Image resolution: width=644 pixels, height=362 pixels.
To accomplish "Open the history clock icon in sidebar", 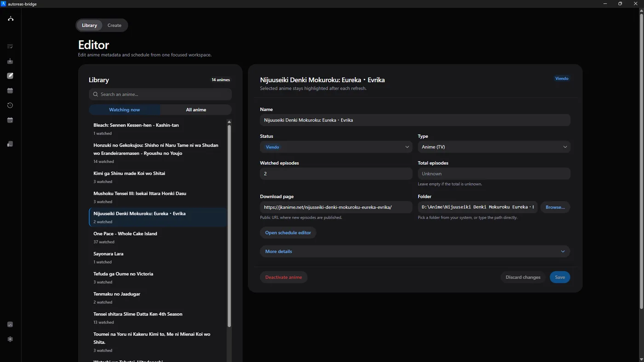I will (x=10, y=105).
